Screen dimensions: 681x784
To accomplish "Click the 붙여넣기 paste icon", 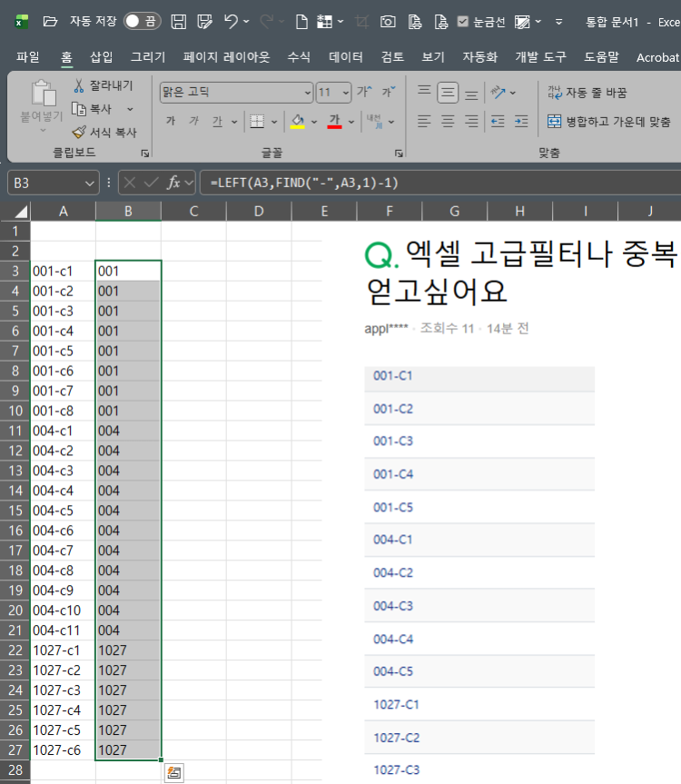I will tap(44, 94).
